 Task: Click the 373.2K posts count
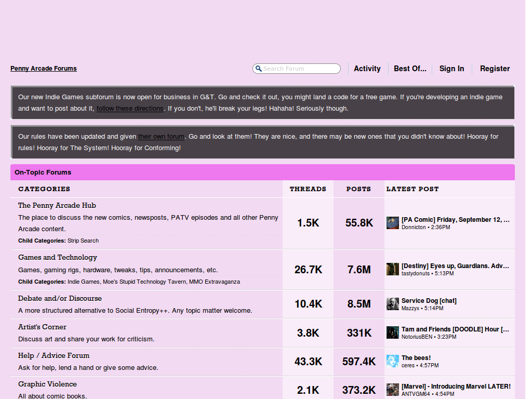(x=359, y=390)
